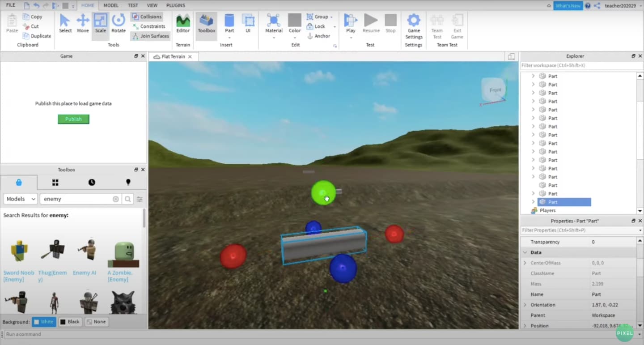644x345 pixels.
Task: Open Toolbox search filter options
Action: tap(140, 199)
